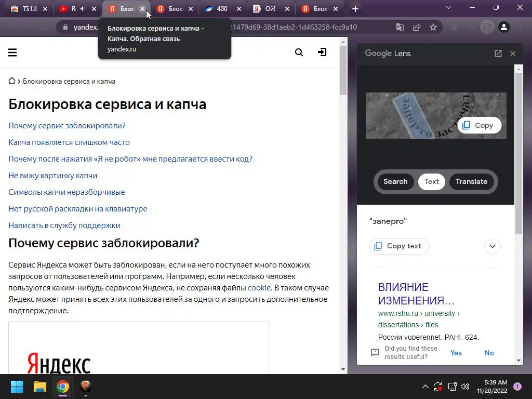
Task: Open a new tab with plus button
Action: (355, 9)
